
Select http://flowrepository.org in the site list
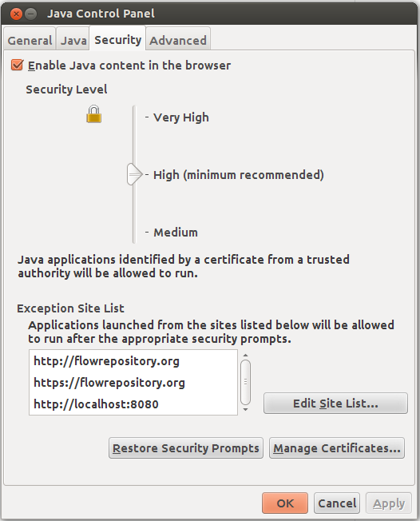click(133, 361)
